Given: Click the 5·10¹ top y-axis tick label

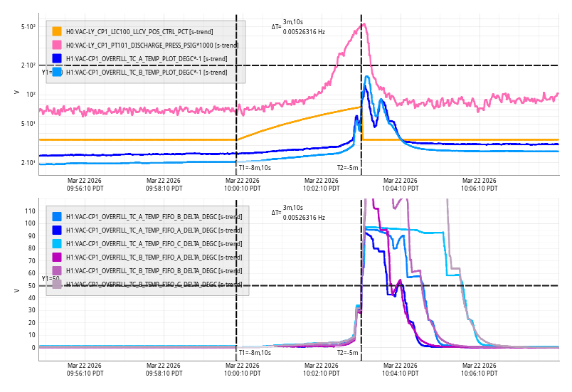Looking at the screenshot, I should [28, 124].
